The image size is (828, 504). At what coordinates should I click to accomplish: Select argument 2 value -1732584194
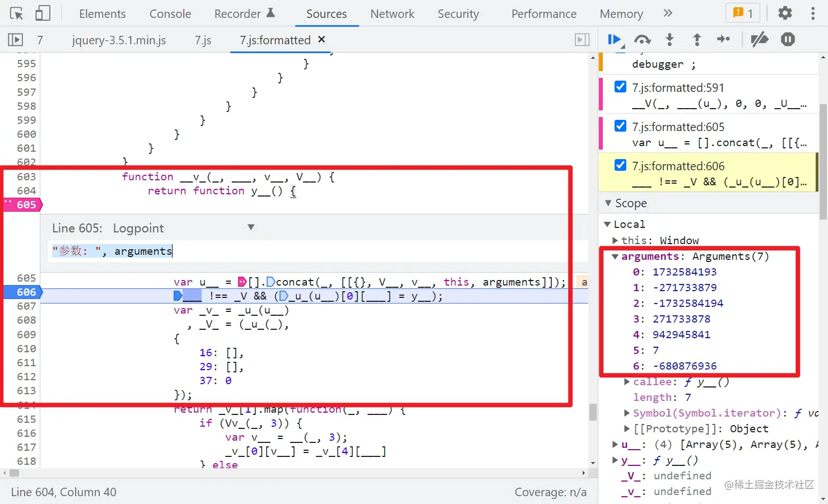[x=688, y=303]
